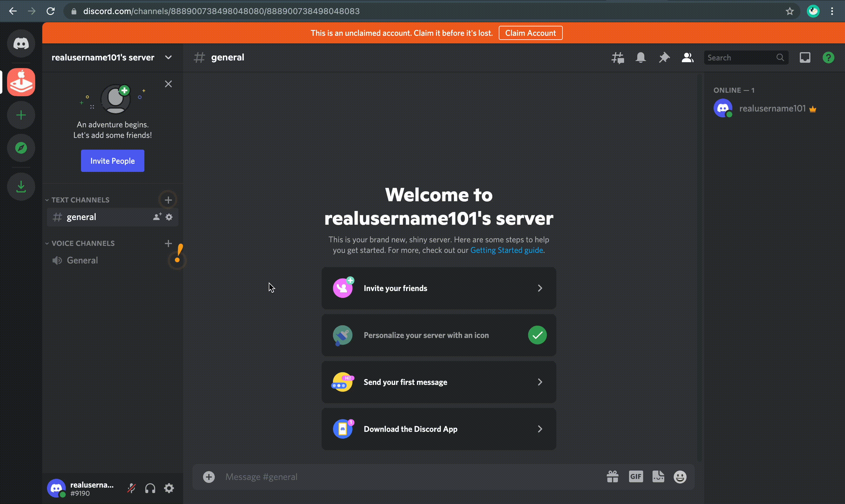Toggle the microphone mute icon

(131, 488)
